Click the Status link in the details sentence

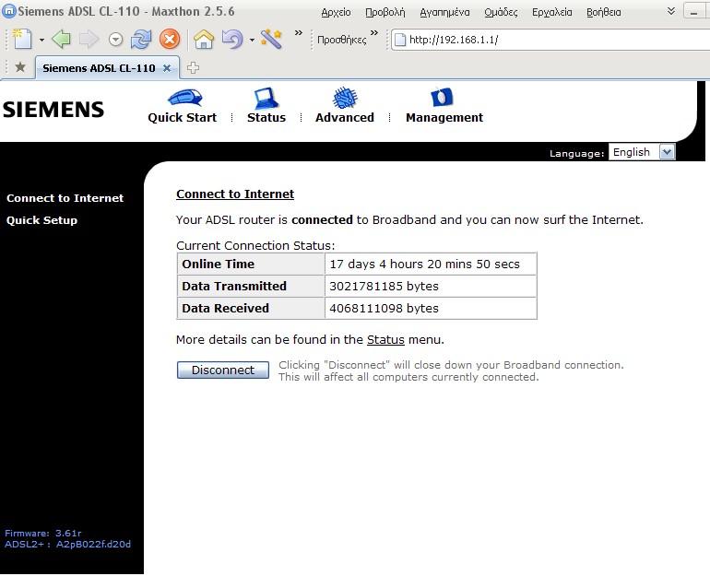[x=385, y=339]
